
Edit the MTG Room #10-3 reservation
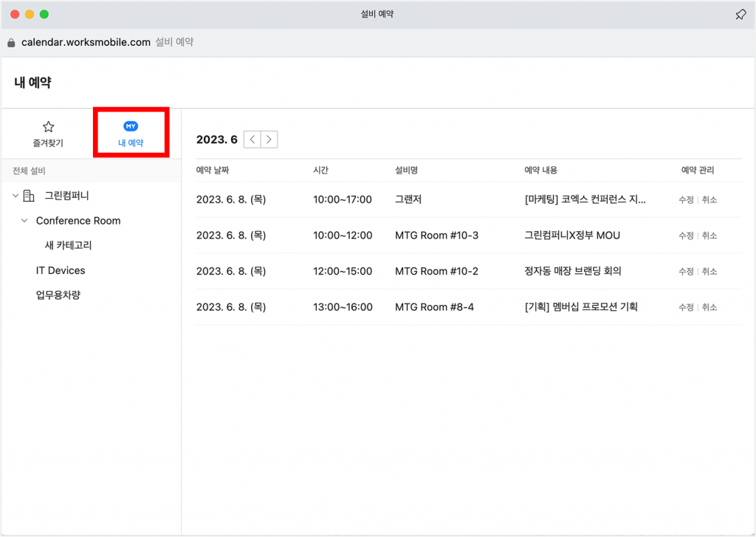(686, 236)
